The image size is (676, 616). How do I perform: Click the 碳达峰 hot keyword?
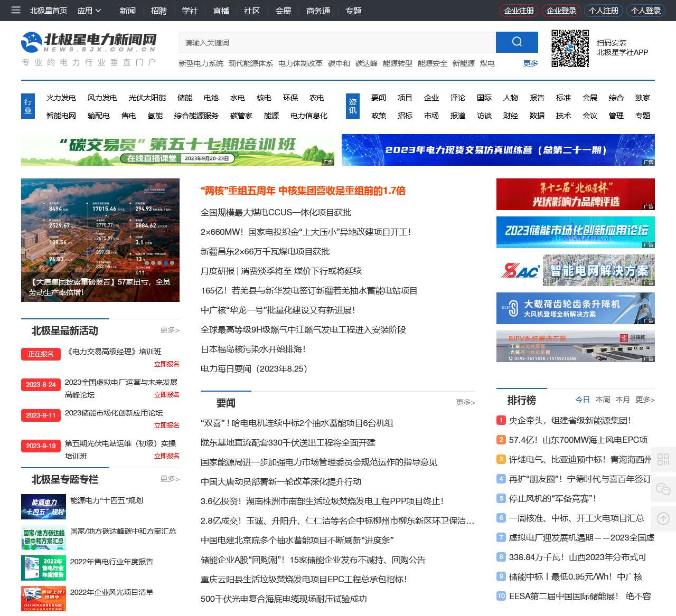pos(367,63)
